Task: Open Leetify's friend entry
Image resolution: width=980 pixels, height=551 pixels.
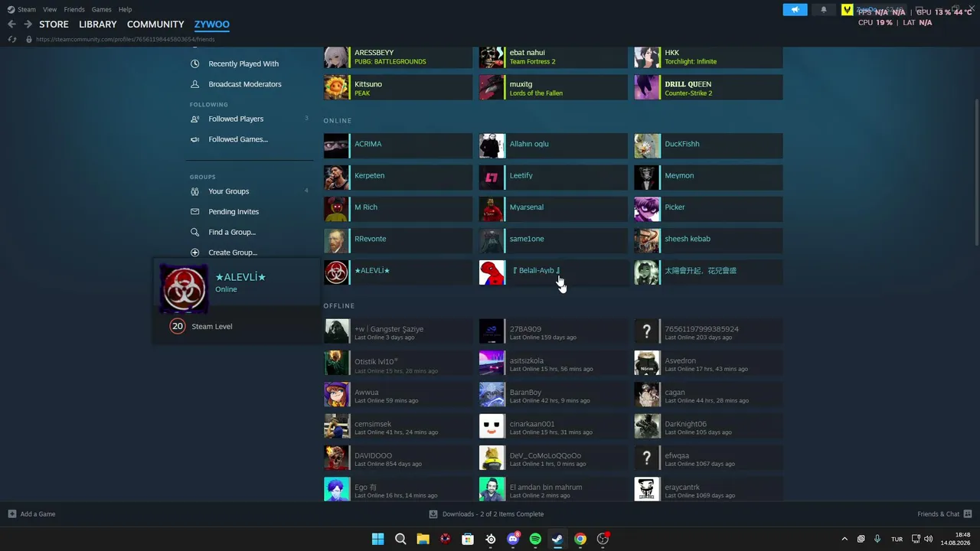Action: click(x=554, y=178)
